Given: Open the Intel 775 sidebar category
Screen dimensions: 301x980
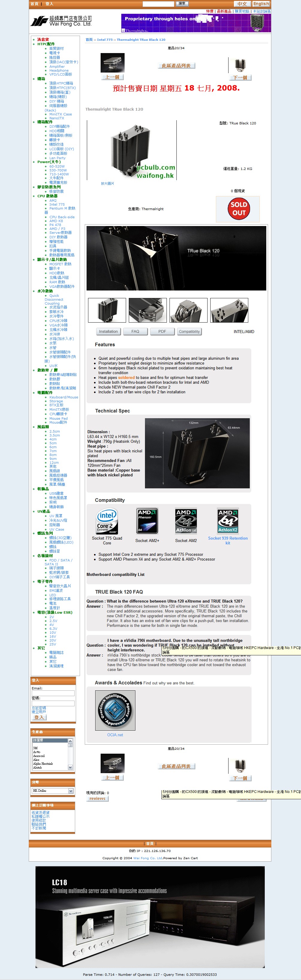Looking at the screenshot, I should pos(57,204).
